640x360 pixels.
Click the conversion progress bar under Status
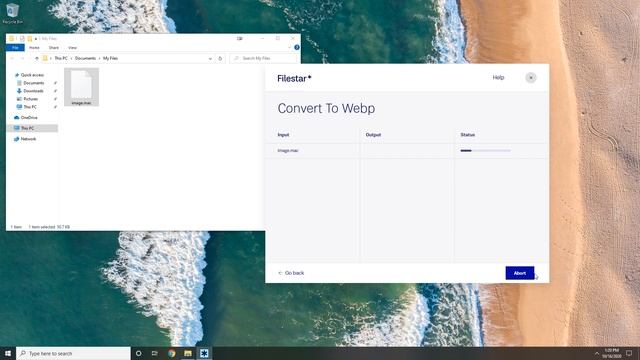485,151
